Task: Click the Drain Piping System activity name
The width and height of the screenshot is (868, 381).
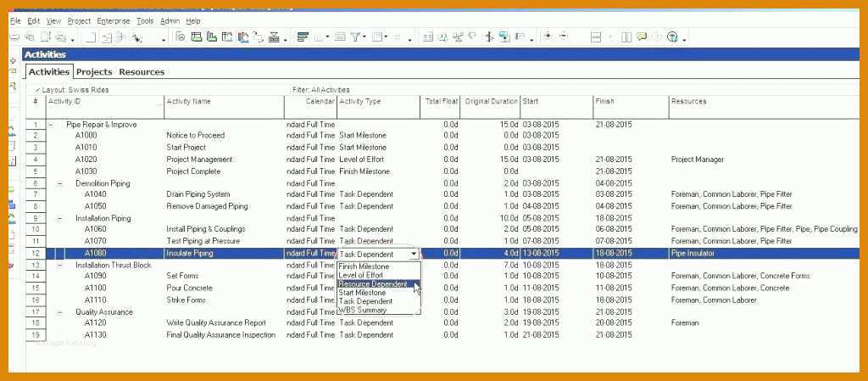Action: [198, 194]
